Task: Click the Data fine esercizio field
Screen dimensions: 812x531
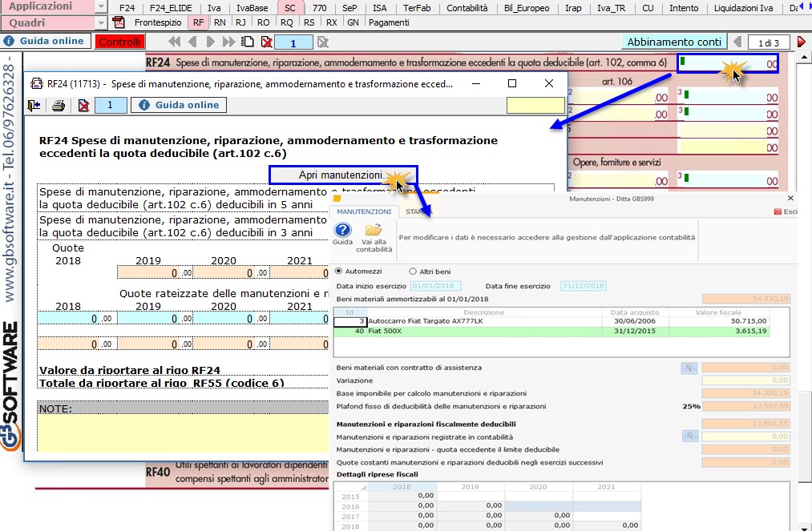Action: (x=583, y=286)
